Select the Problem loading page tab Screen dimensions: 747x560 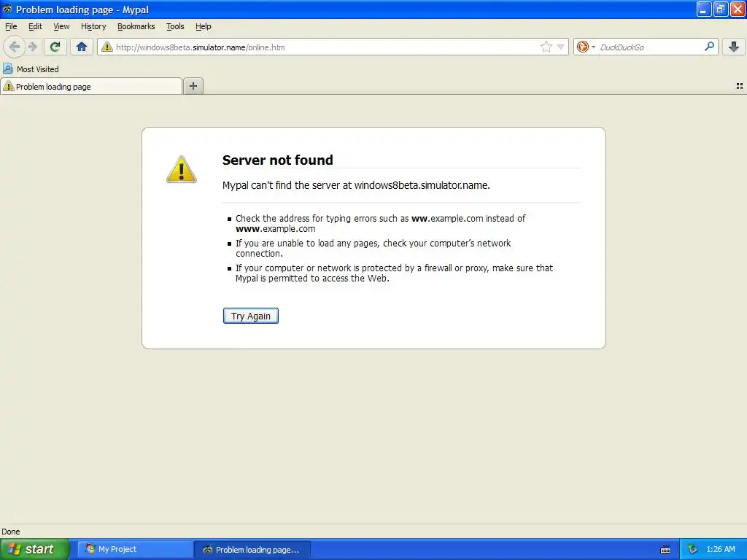[91, 86]
